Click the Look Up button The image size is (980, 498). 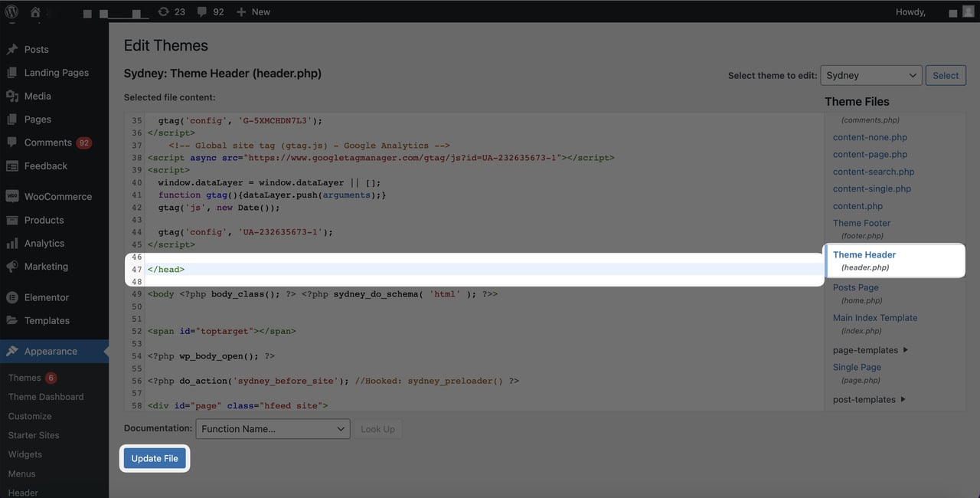(x=377, y=429)
